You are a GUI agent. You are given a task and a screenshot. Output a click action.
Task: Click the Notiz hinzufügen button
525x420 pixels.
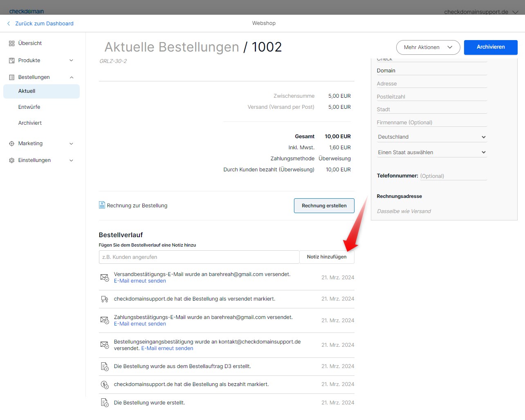pyautogui.click(x=327, y=257)
